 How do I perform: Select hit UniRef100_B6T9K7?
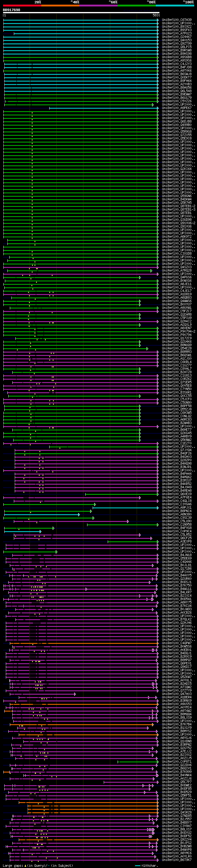point(177,860)
